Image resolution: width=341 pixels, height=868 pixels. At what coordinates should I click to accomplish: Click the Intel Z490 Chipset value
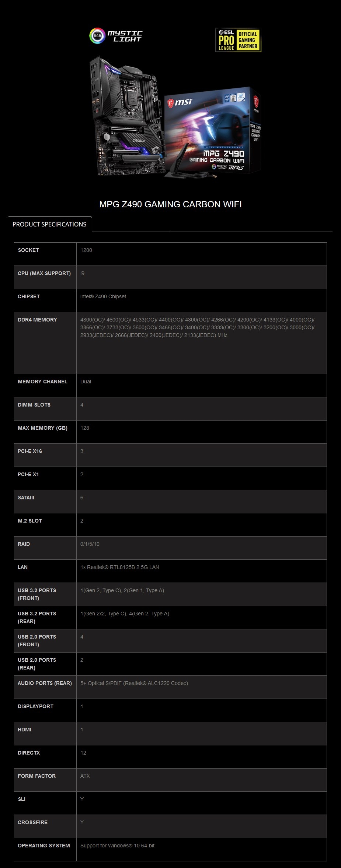tap(103, 296)
